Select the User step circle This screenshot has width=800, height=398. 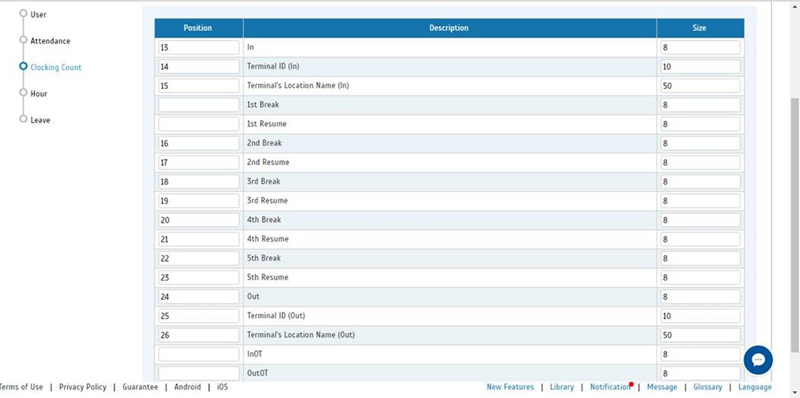(23, 13)
